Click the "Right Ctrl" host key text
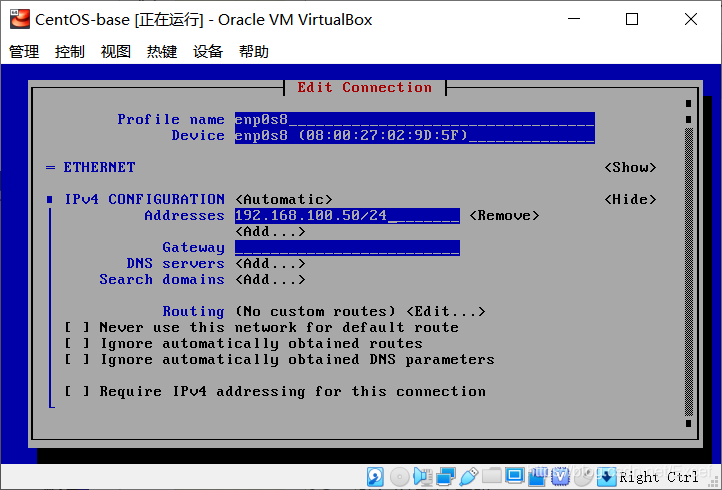 pos(658,477)
